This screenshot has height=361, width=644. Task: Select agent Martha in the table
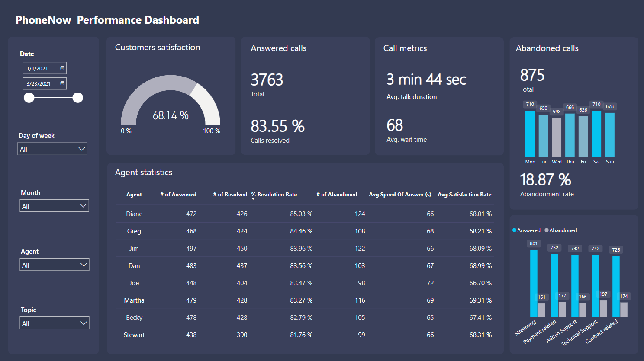[x=134, y=300]
